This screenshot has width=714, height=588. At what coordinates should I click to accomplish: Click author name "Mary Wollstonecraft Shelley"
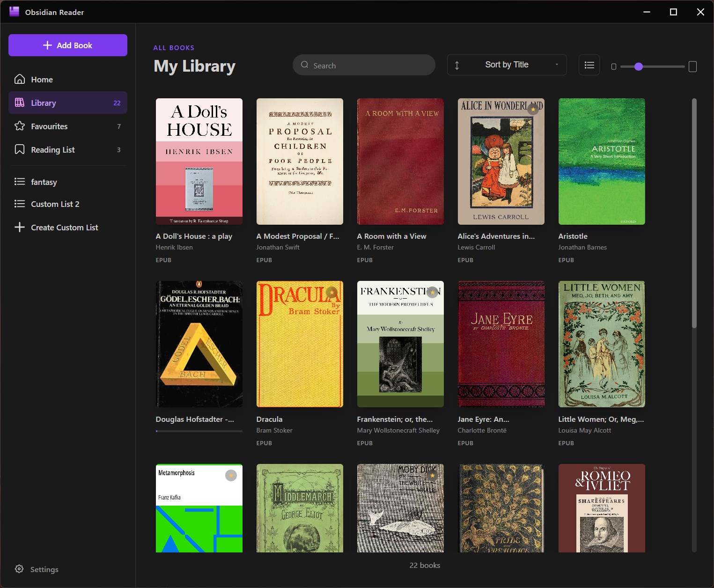click(x=398, y=430)
